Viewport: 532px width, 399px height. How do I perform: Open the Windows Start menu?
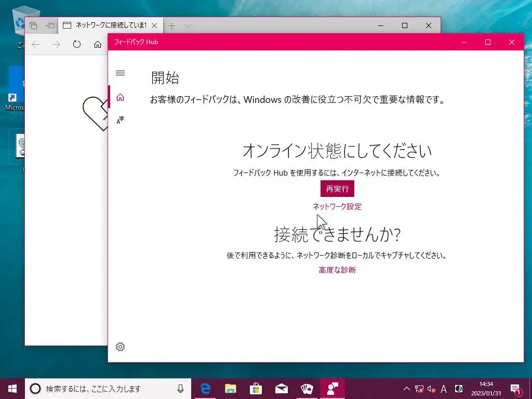point(12,389)
